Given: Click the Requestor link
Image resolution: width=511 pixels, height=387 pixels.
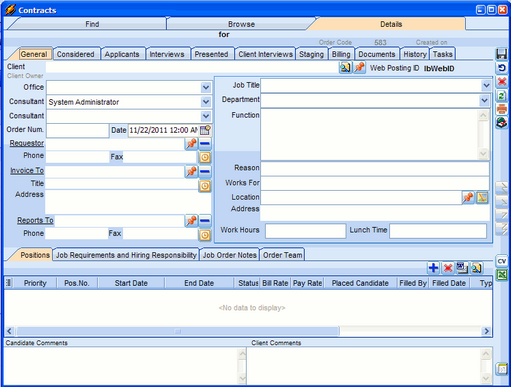Looking at the screenshot, I should 27,143.
